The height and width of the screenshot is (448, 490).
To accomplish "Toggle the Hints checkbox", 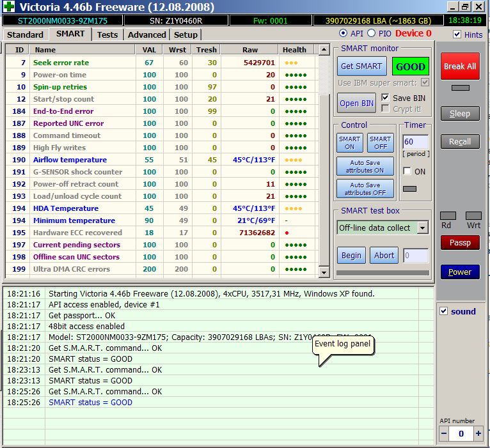I will pos(457,34).
